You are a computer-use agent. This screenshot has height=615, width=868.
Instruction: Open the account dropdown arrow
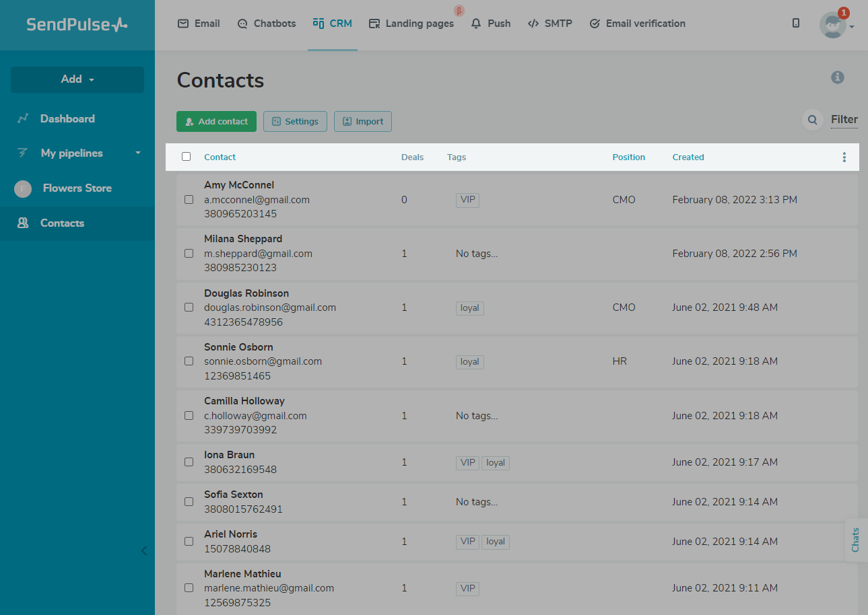[853, 27]
